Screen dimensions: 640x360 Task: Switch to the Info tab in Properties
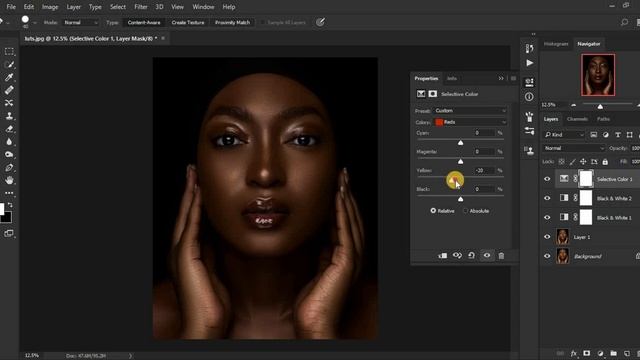pyautogui.click(x=451, y=78)
